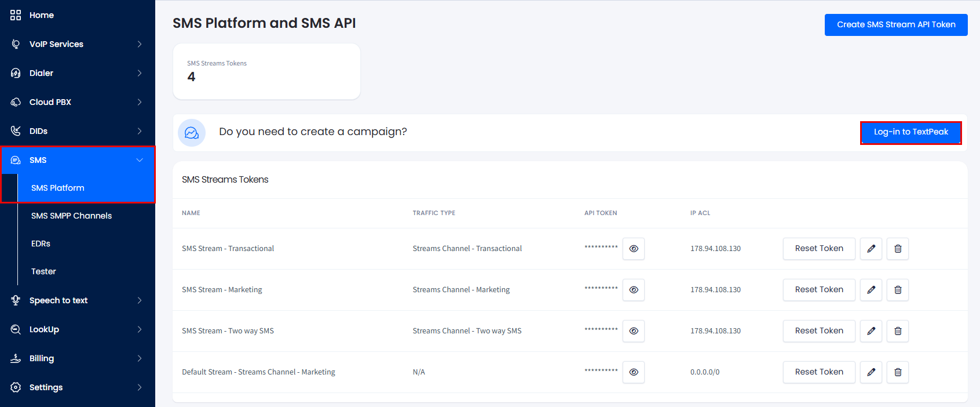
Task: Click 'Streams Channel - Two way SMS' cell
Action: point(467,331)
